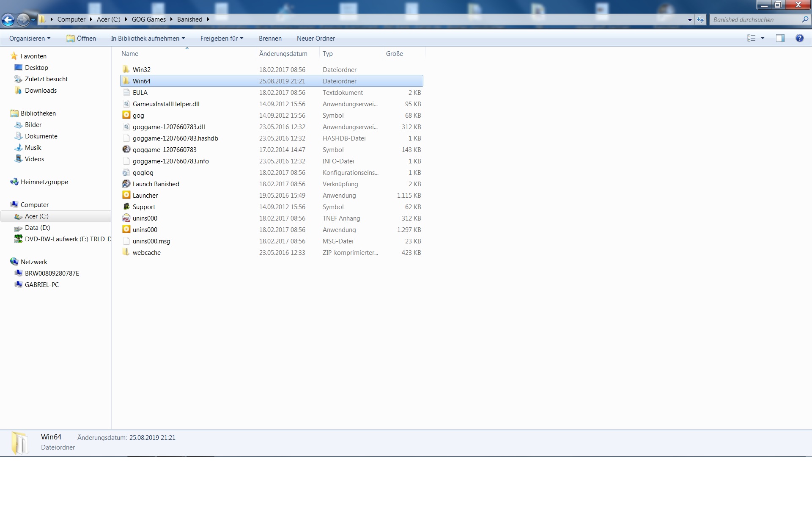
Task: Open 'Zuletzt besucht' in navigation pane
Action: 46,79
